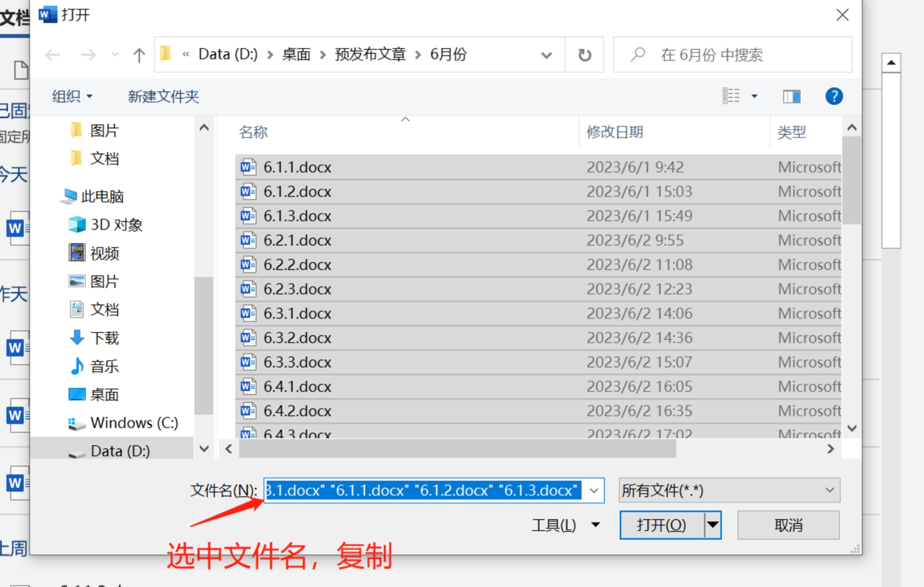Image resolution: width=924 pixels, height=587 pixels.
Task: Open 视频 library in navigation pane
Action: 93,253
